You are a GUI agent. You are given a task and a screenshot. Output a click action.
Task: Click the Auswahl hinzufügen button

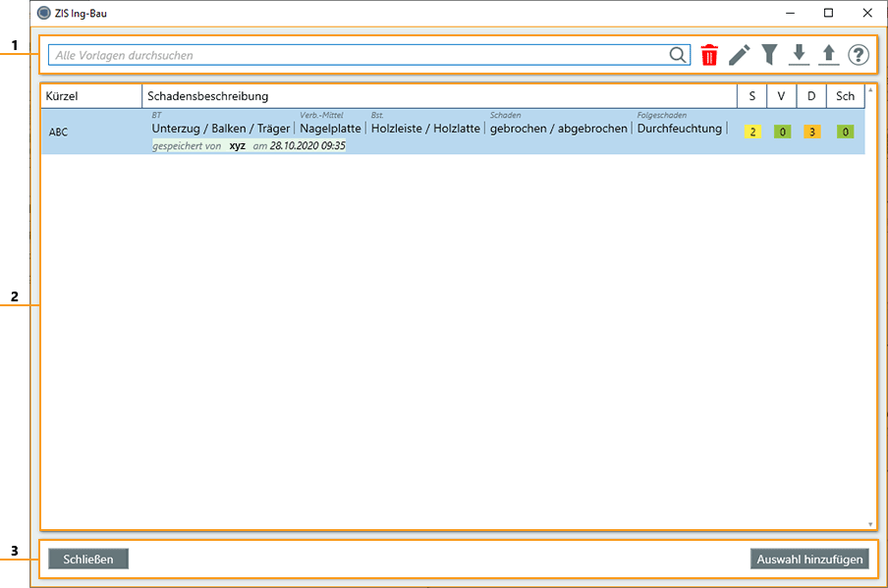(809, 560)
